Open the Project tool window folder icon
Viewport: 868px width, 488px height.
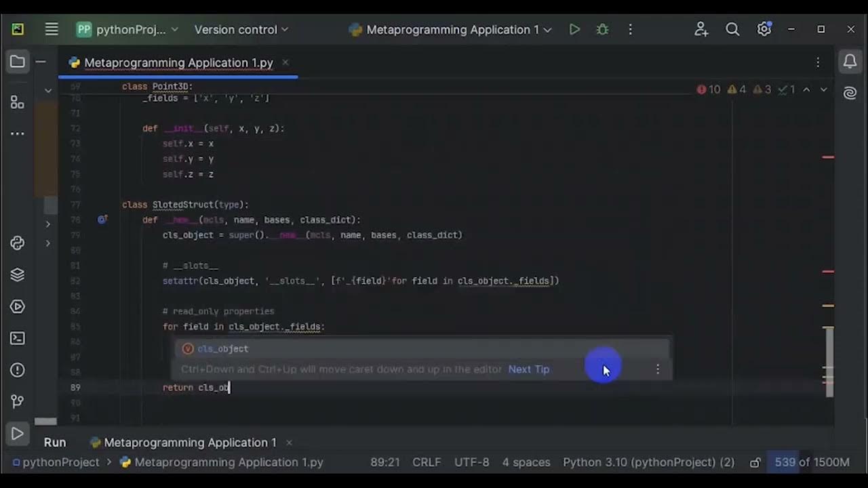click(18, 62)
